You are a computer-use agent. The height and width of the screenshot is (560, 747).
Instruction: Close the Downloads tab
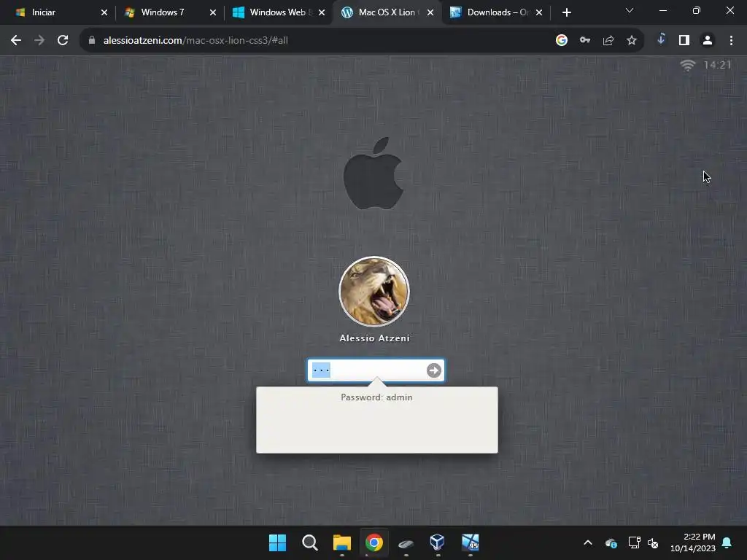539,12
